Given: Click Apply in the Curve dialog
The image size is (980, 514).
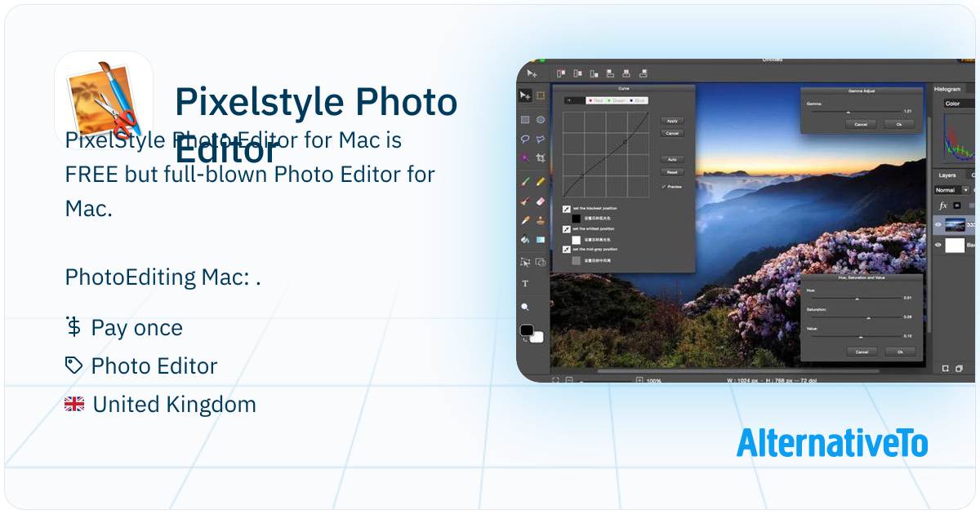Looking at the screenshot, I should [x=672, y=121].
